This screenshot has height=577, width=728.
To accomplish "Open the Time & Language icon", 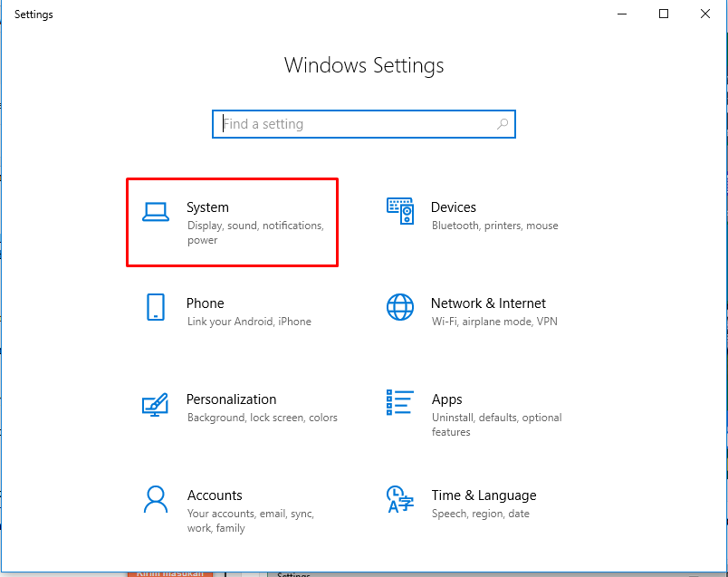I will pos(399,499).
